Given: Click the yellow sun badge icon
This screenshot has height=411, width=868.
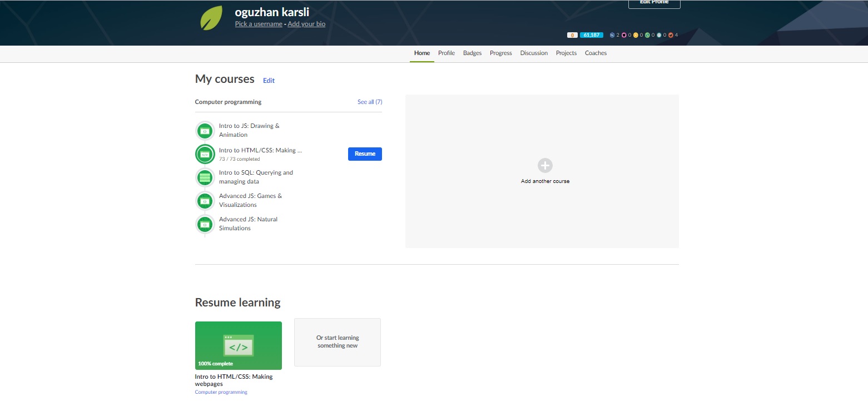Looking at the screenshot, I should point(636,35).
